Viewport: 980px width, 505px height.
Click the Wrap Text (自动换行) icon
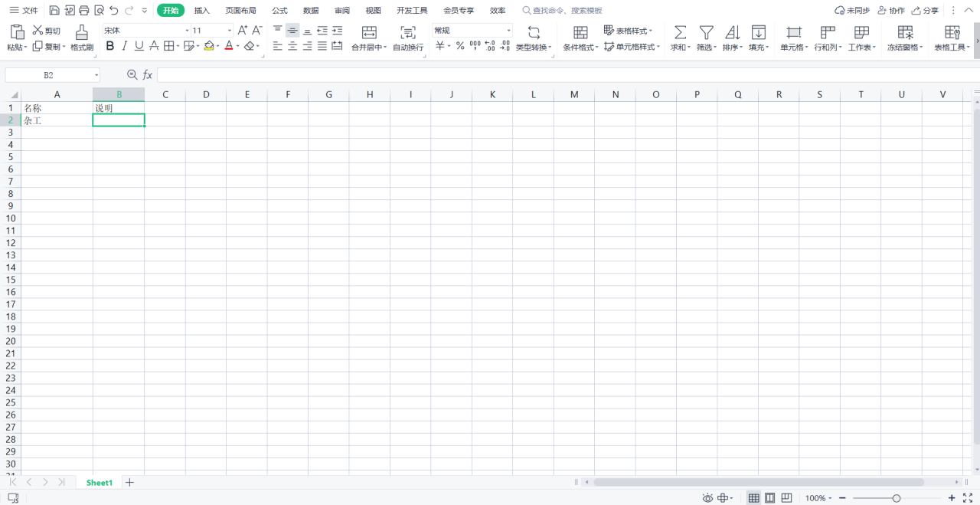(x=407, y=32)
